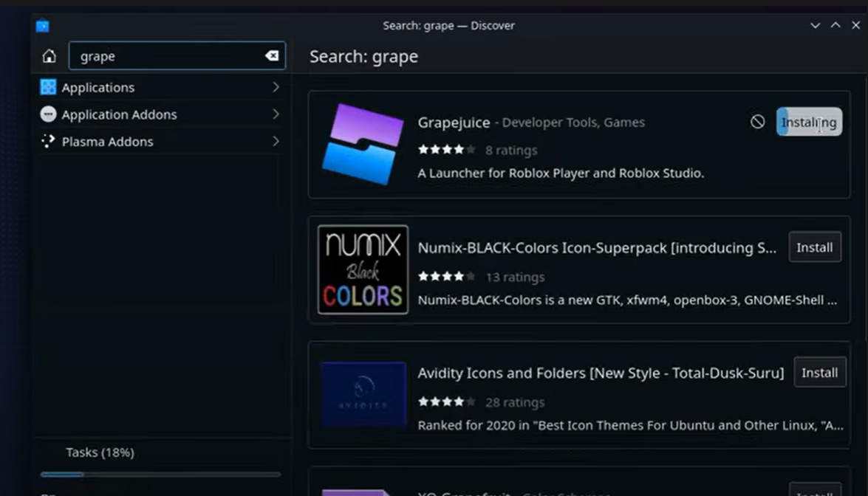Viewport: 868px width, 496px height.
Task: Open the Avidity Icons and Folders title
Action: (601, 373)
